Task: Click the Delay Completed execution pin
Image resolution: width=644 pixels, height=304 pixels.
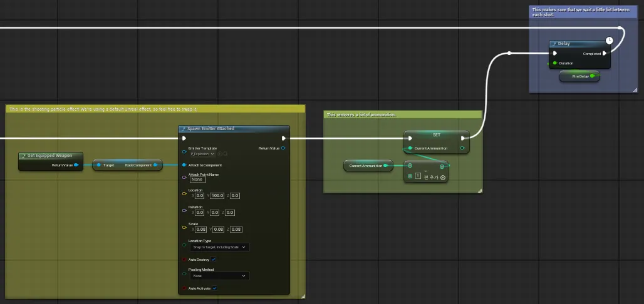Action: click(604, 53)
